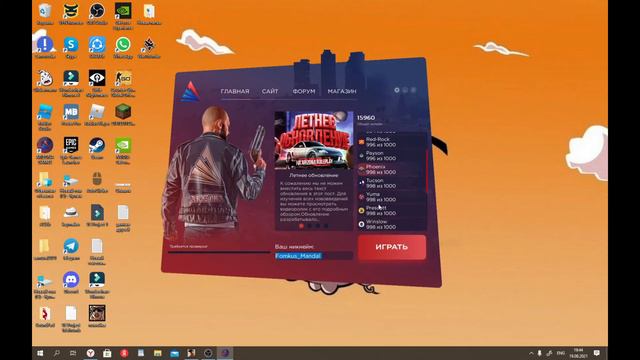
Task: Open the Recycle Bin desktop icon
Action: coord(45,14)
